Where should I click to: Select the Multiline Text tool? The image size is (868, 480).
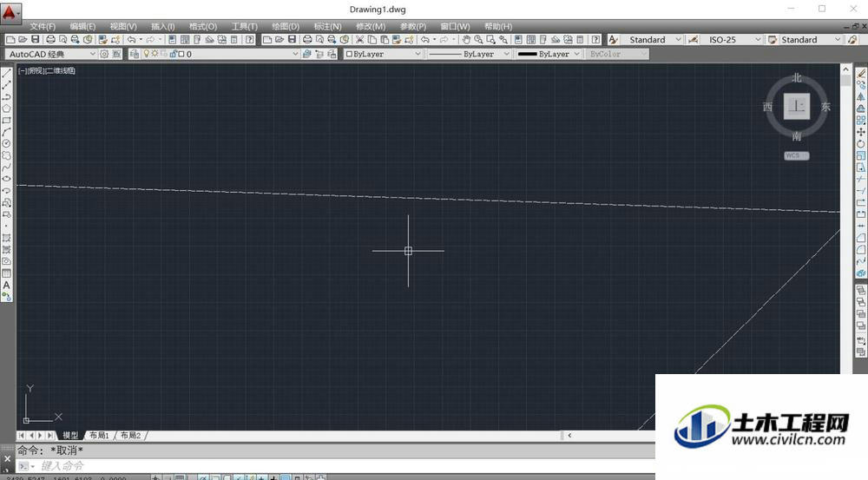click(7, 285)
